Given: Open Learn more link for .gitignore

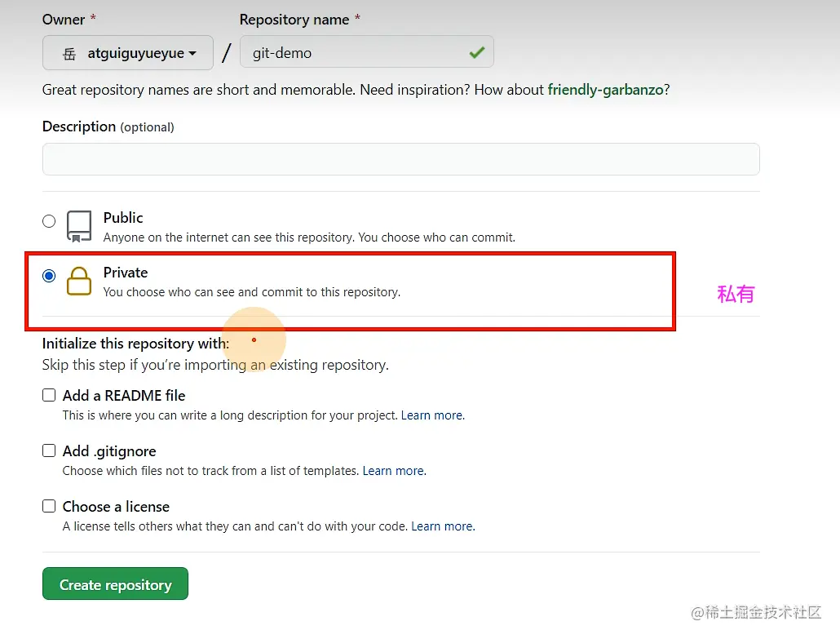Looking at the screenshot, I should tap(394, 471).
